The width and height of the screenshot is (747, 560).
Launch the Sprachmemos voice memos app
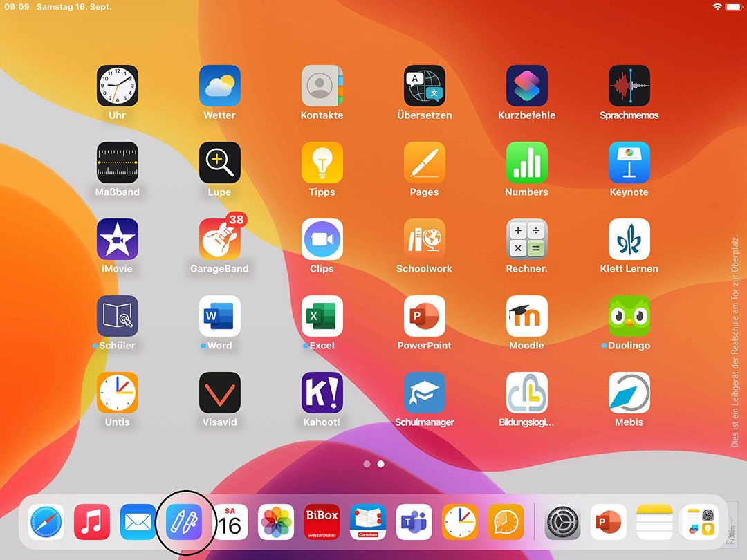629,86
